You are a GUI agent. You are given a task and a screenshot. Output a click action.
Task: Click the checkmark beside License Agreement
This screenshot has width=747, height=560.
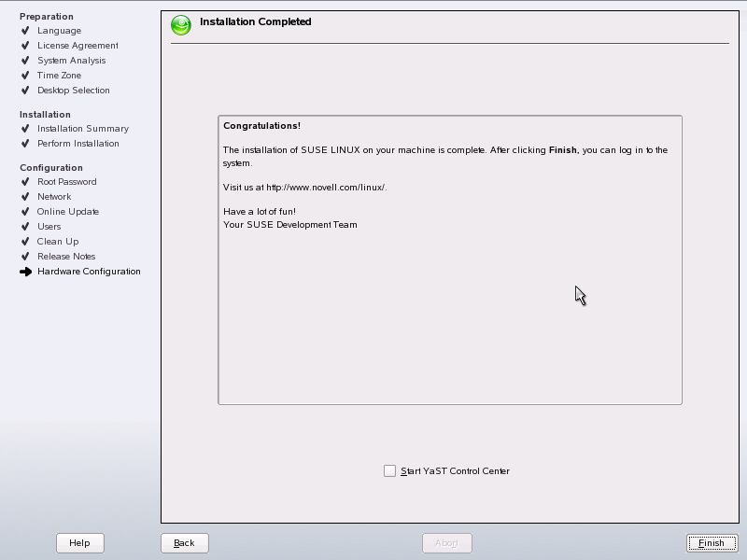[25, 45]
